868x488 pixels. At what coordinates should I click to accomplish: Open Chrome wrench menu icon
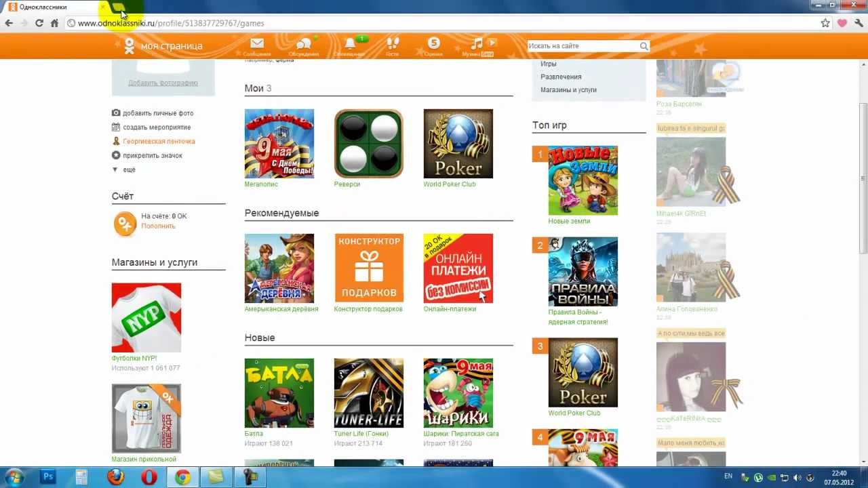(857, 23)
